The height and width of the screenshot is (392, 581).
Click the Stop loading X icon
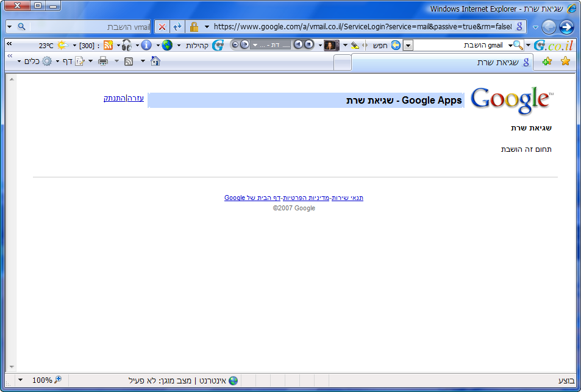162,27
